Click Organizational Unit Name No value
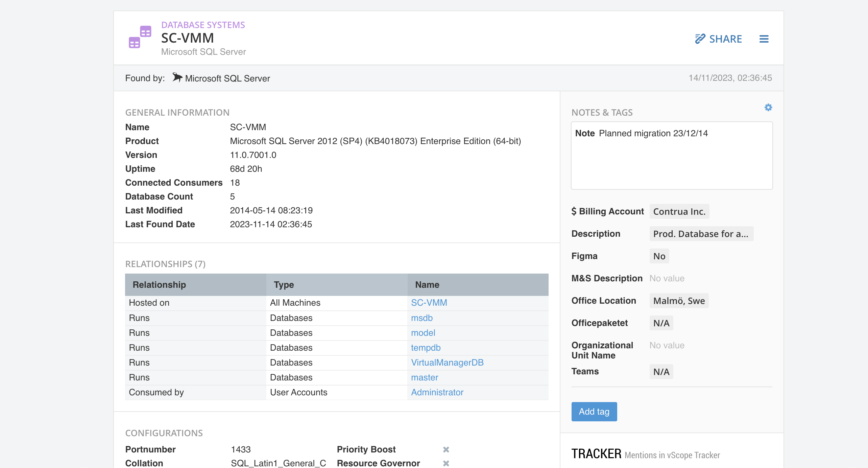The width and height of the screenshot is (868, 468). coord(667,345)
